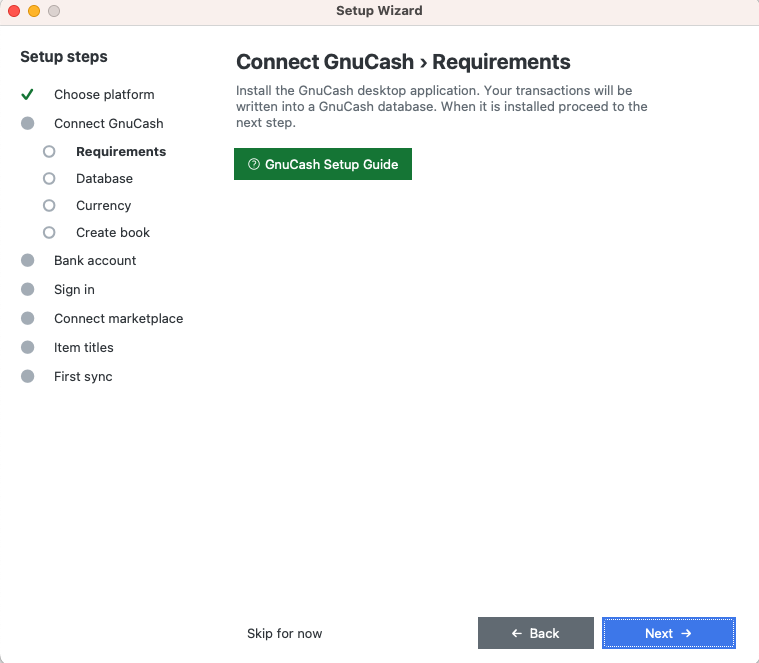Click grey dot beside Connect GnuCash
This screenshot has height=663, width=759.
tap(28, 123)
